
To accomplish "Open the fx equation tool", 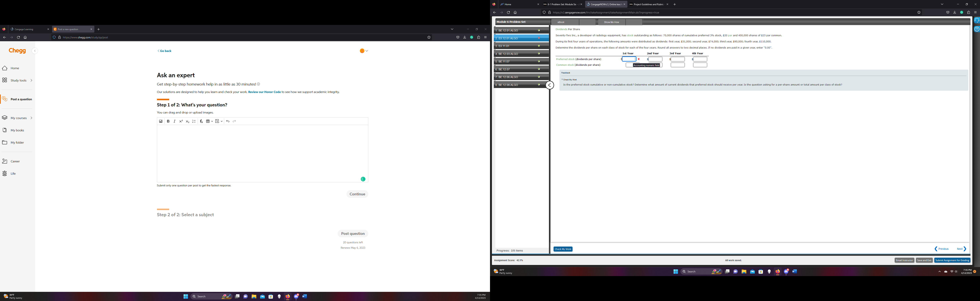I will click(x=201, y=121).
